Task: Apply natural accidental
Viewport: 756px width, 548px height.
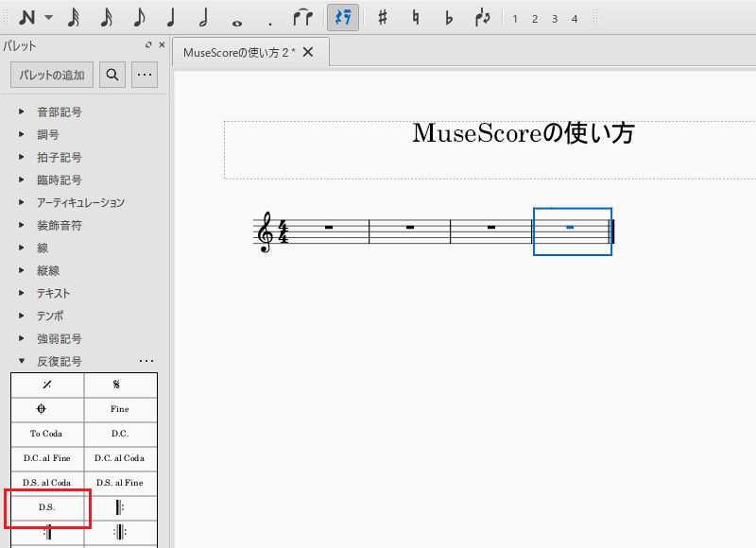Action: (416, 18)
